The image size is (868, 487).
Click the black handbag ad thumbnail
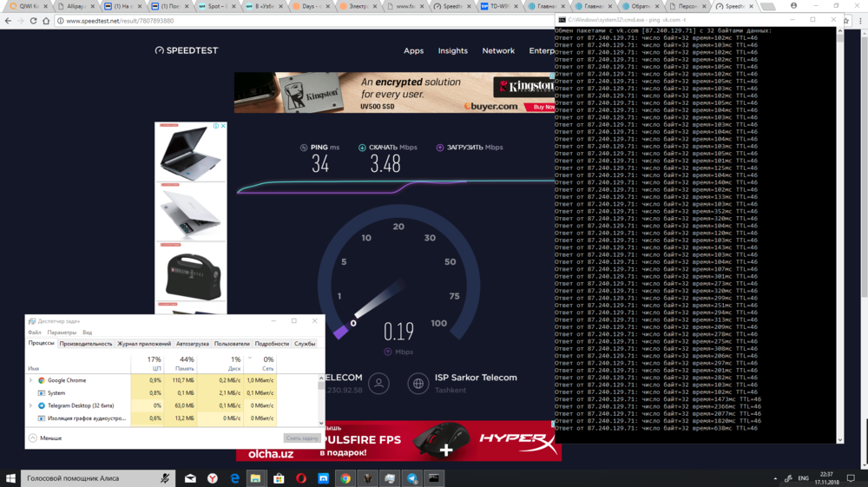(x=190, y=273)
